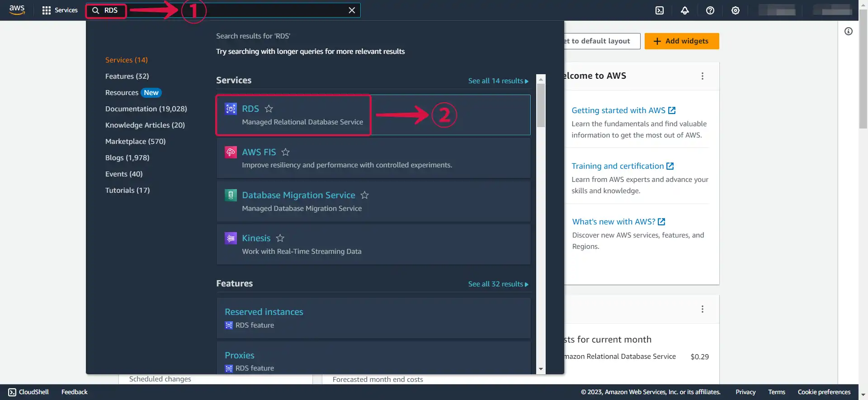Click the Getting started external-link icon

pyautogui.click(x=672, y=110)
